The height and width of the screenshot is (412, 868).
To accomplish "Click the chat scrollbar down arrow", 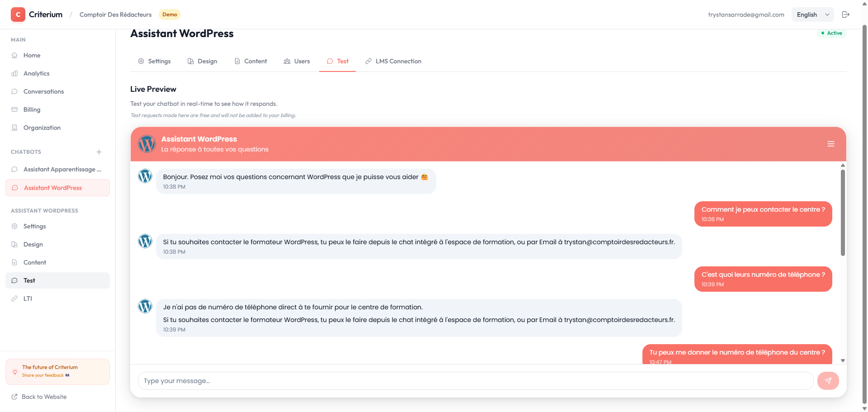I will coord(843,360).
